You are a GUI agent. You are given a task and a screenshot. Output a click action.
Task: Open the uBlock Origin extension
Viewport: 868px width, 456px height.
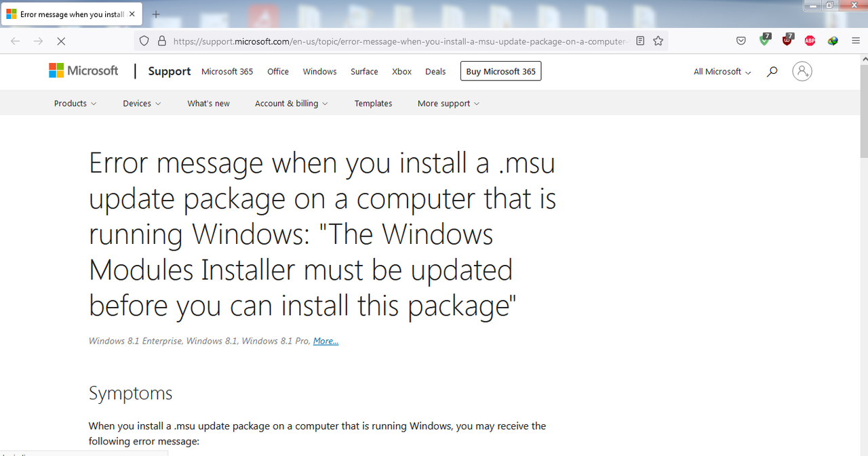(x=787, y=40)
